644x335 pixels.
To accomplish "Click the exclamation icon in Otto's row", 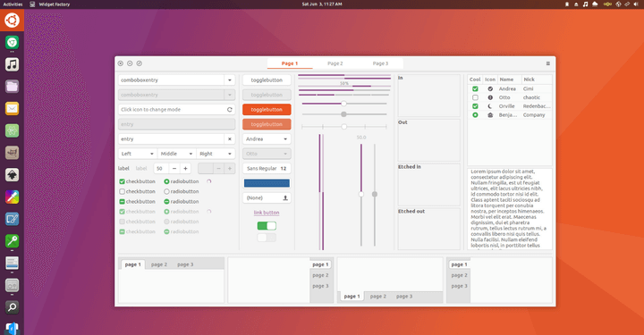I will coord(490,97).
